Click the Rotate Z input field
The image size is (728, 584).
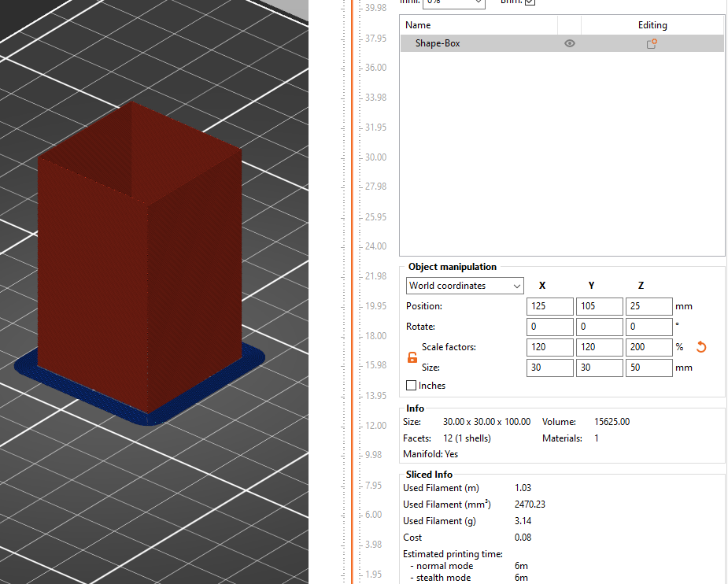click(649, 327)
